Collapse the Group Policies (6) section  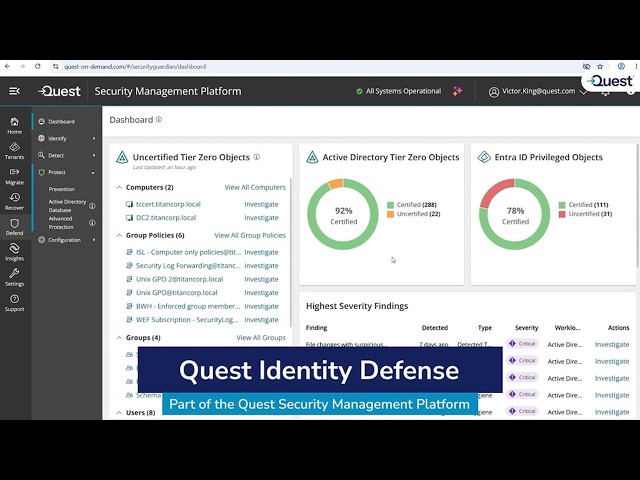pos(119,236)
